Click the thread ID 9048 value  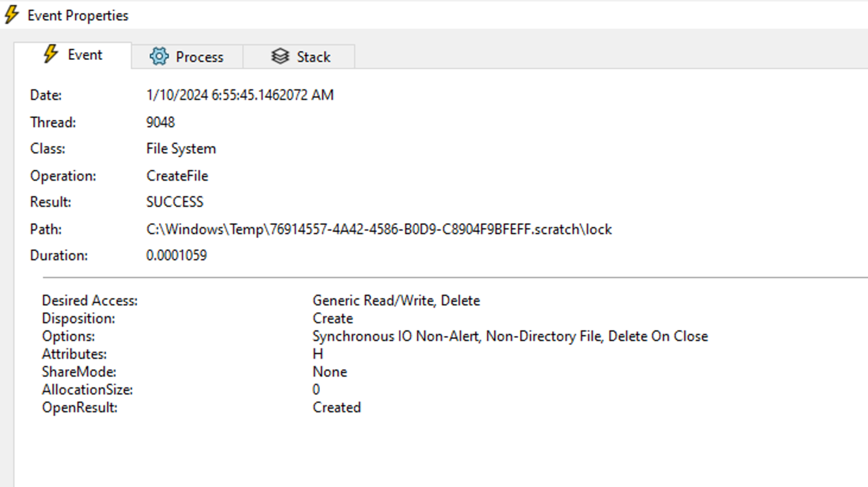pyautogui.click(x=160, y=122)
